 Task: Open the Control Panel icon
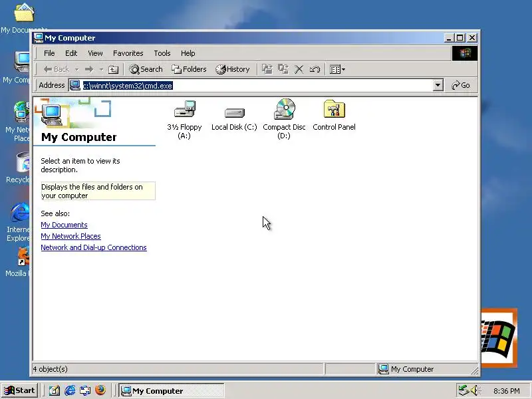coord(334,115)
